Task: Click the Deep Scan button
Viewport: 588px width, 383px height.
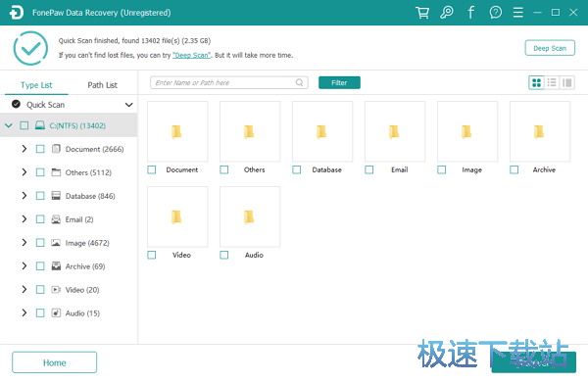Action: 550,48
